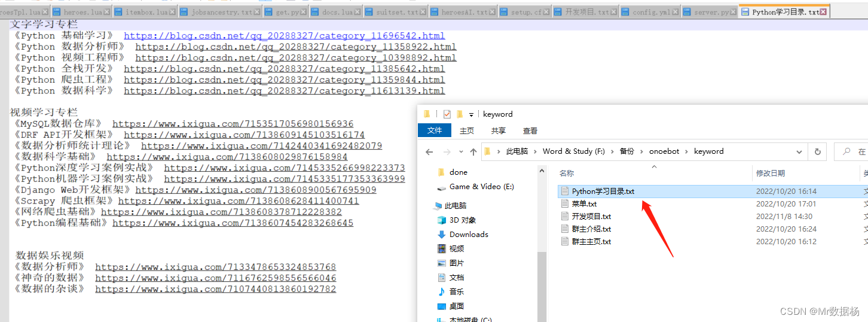Image resolution: width=868 pixels, height=322 pixels.
Task: Go forward in Explorer navigation
Action: tap(447, 151)
